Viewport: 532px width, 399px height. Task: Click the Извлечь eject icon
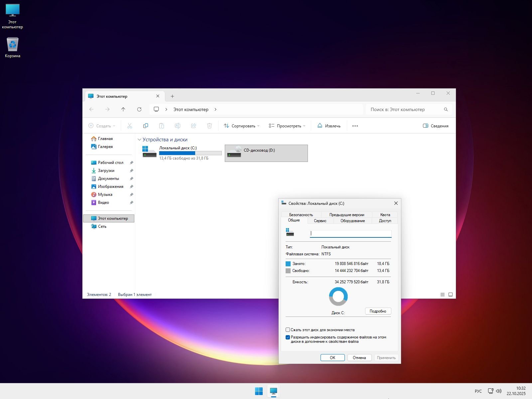(320, 126)
